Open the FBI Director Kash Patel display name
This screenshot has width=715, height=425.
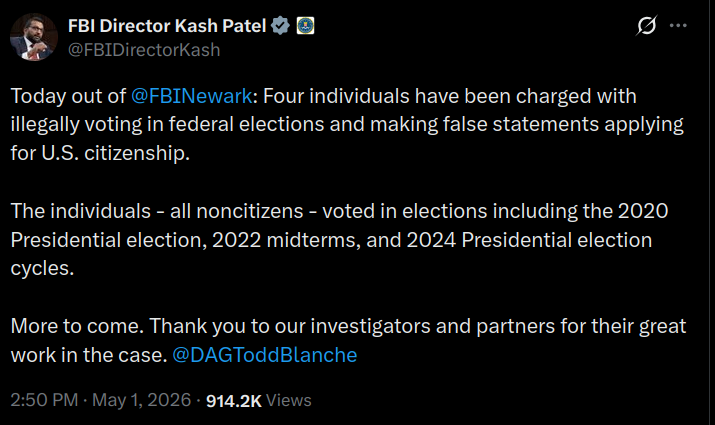tap(167, 26)
